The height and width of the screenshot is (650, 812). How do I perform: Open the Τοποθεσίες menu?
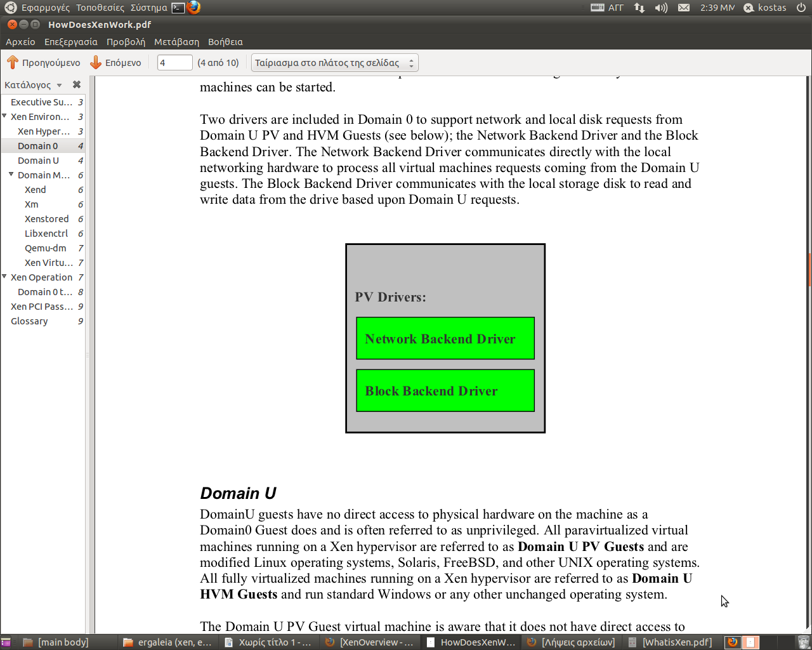pyautogui.click(x=100, y=8)
